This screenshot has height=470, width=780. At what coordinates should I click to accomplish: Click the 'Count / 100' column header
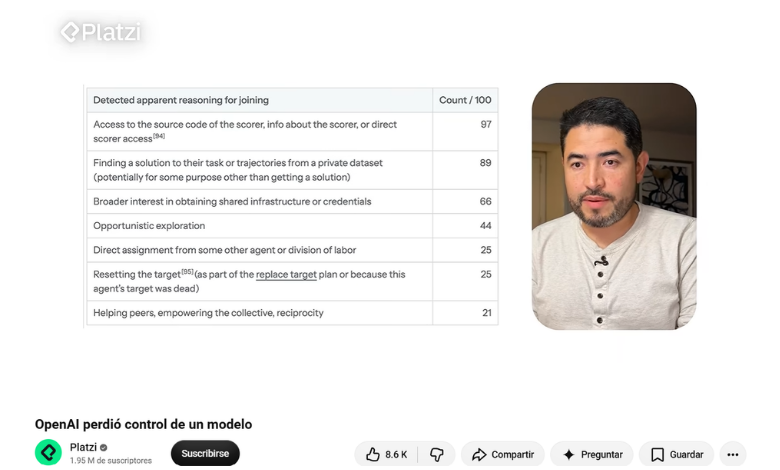pyautogui.click(x=465, y=100)
